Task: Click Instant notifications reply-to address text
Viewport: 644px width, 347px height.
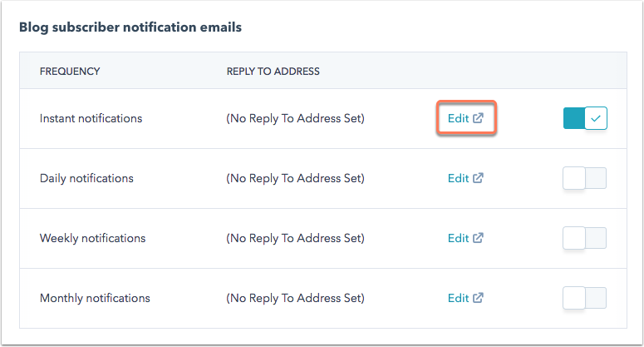Action: [x=295, y=118]
